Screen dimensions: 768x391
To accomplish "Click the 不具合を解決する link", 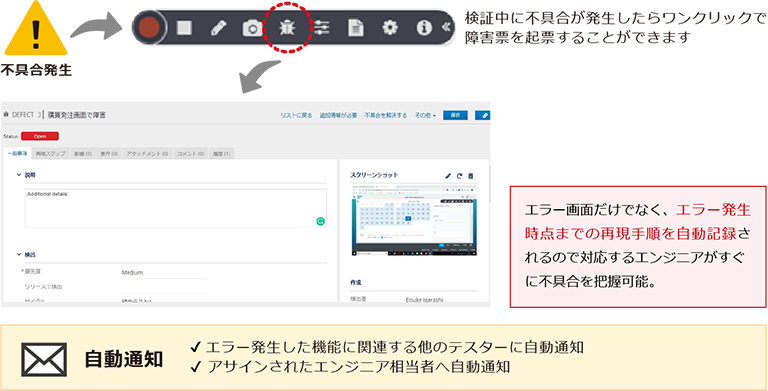I will 385,116.
